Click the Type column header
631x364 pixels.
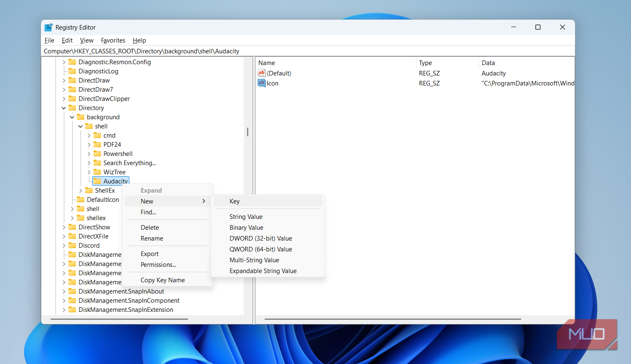[447, 63]
